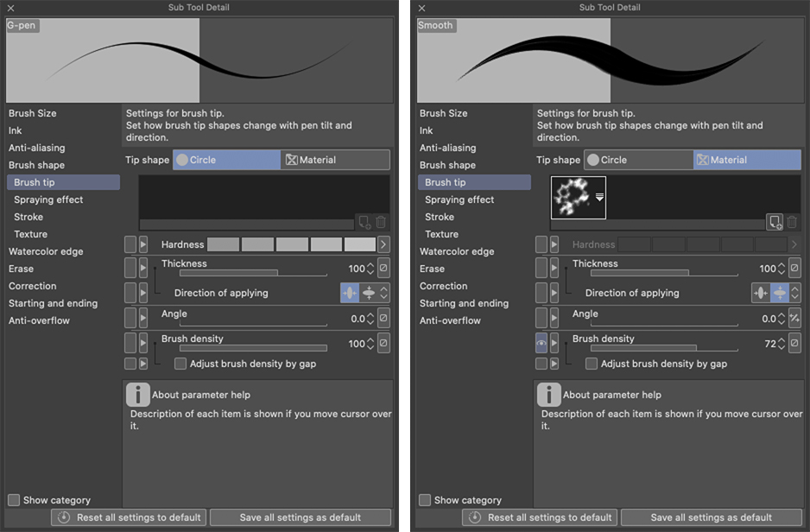Expand Hardness arrow in G-pen panel

tap(383, 244)
